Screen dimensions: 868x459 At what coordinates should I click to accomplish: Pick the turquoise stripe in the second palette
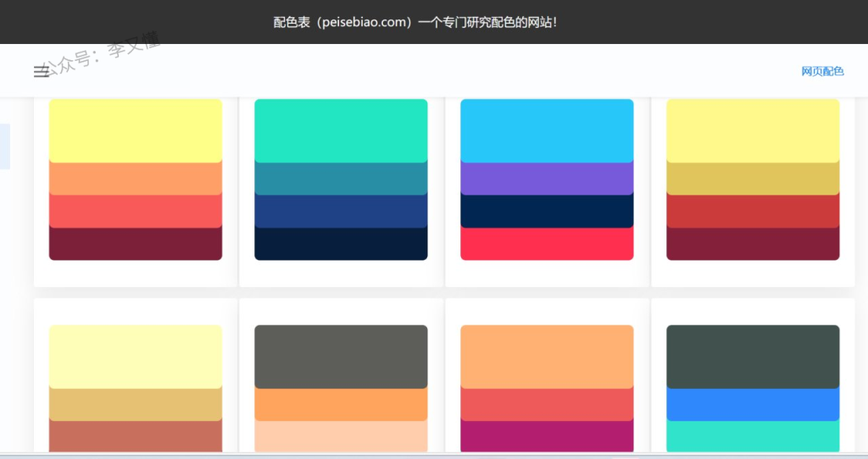pos(341,130)
